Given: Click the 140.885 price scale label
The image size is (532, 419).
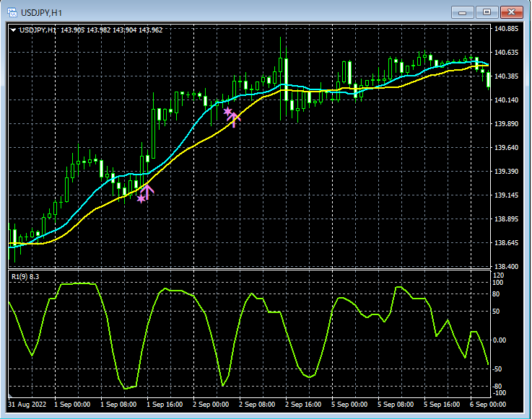Looking at the screenshot, I should click(506, 28).
